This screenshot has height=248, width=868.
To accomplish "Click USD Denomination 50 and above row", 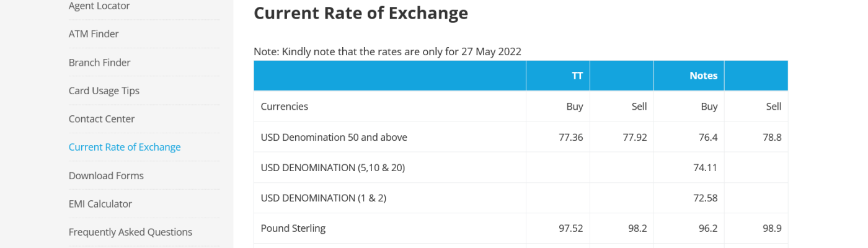I will [x=334, y=137].
